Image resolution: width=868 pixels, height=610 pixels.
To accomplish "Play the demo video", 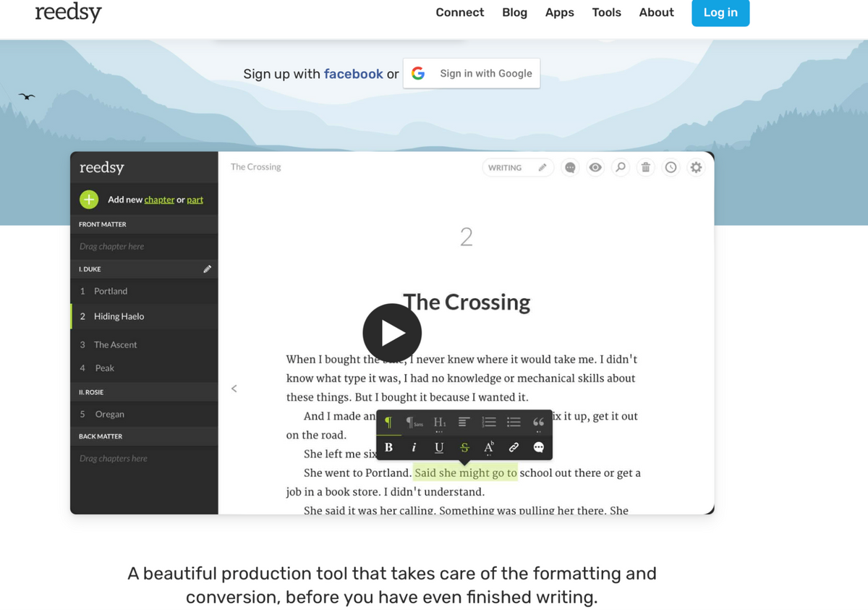I will [392, 332].
